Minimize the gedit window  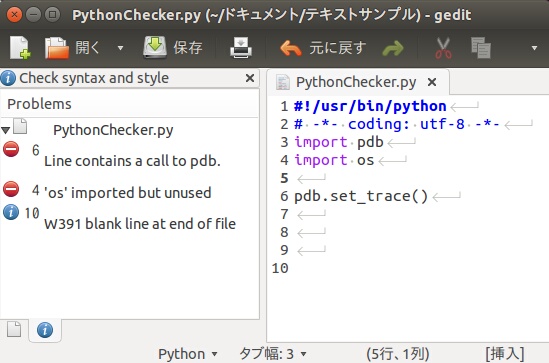(x=33, y=15)
